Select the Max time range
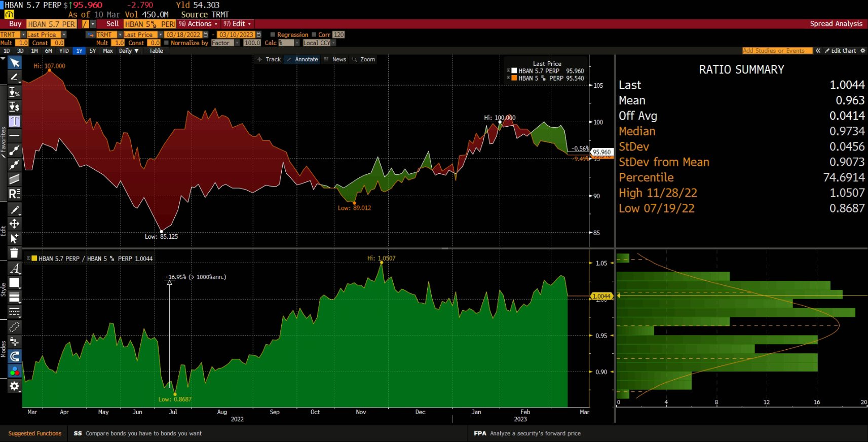The width and height of the screenshot is (868, 442). [x=108, y=51]
